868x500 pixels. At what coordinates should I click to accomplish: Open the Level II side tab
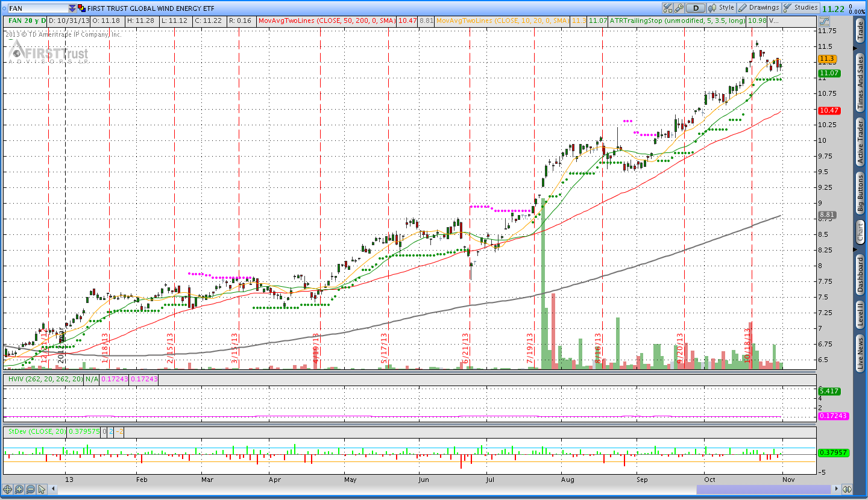[x=860, y=316]
